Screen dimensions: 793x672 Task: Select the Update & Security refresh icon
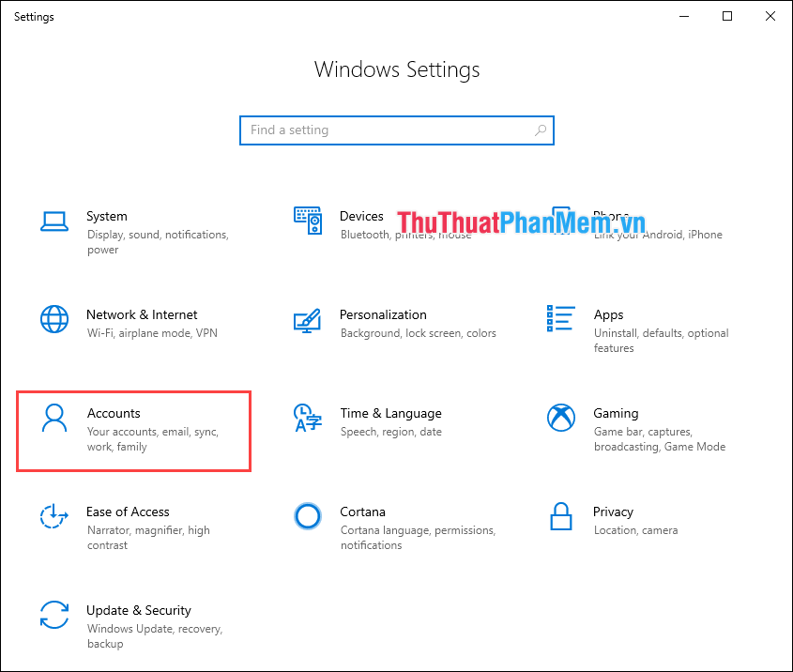53,616
